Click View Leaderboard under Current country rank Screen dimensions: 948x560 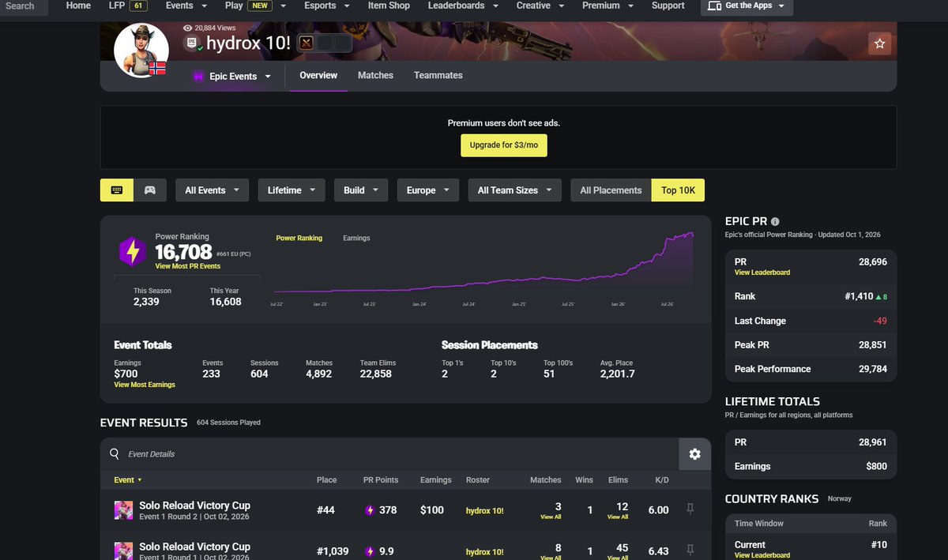pyautogui.click(x=762, y=555)
